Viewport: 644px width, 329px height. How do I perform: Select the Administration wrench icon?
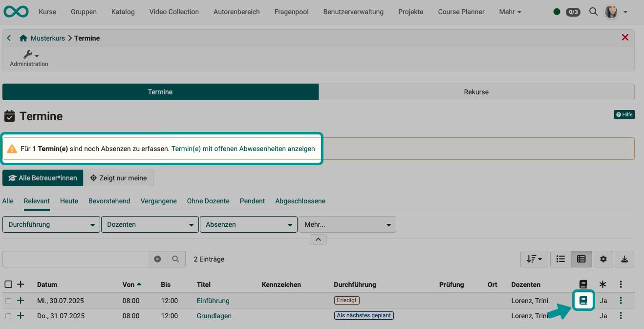[28, 54]
